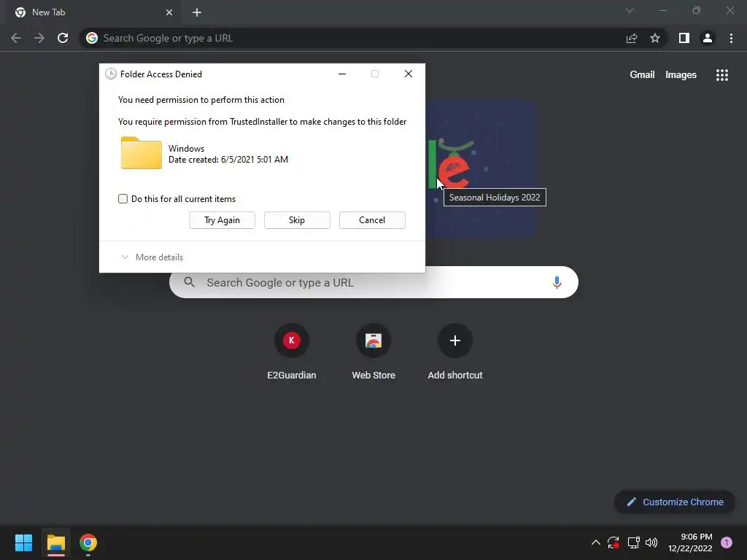The width and height of the screenshot is (747, 560).
Task: Open Chrome's side panel icon
Action: coord(684,38)
